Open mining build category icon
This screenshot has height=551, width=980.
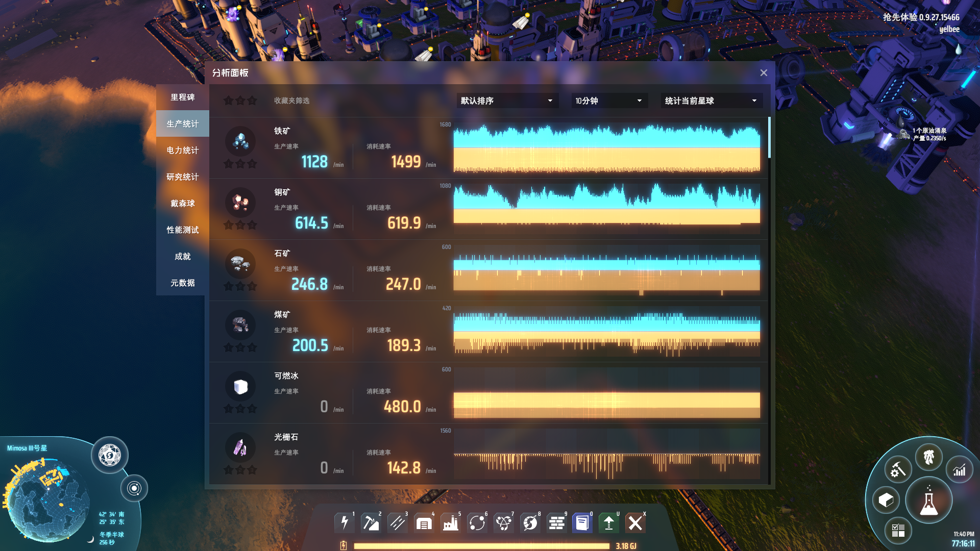371,523
